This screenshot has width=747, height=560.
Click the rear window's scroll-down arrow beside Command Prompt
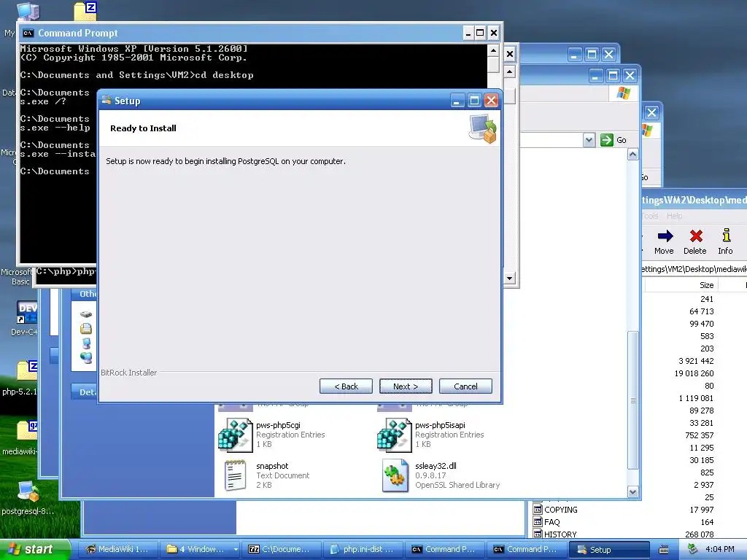click(x=510, y=278)
